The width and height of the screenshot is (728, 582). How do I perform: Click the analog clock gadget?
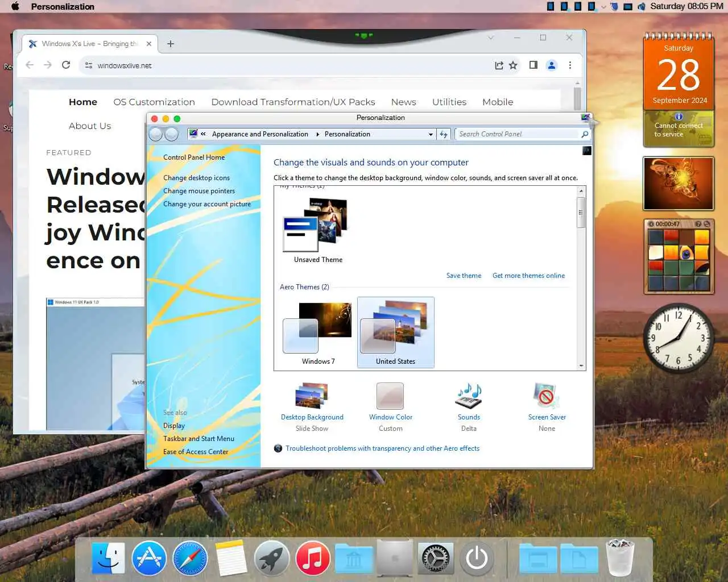tap(679, 338)
